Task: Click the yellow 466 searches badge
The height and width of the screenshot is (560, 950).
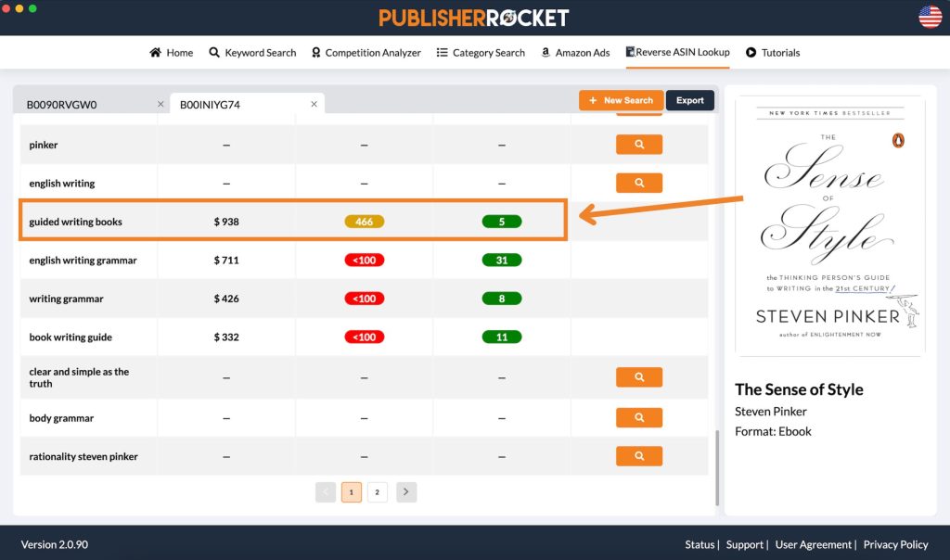Action: tap(364, 222)
